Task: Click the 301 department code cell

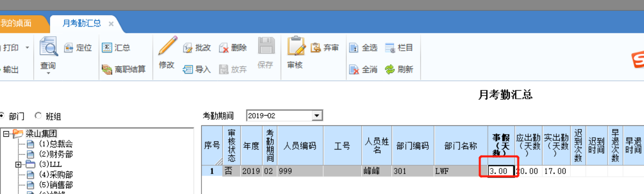Action: click(x=412, y=171)
